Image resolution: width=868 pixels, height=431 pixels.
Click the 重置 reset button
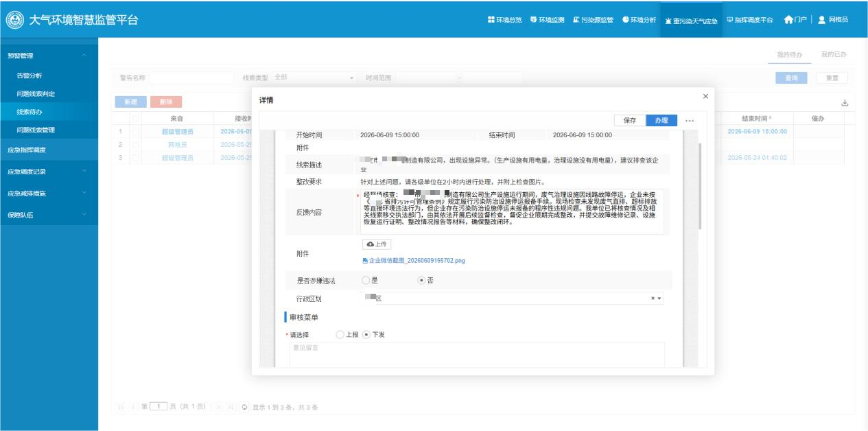832,78
